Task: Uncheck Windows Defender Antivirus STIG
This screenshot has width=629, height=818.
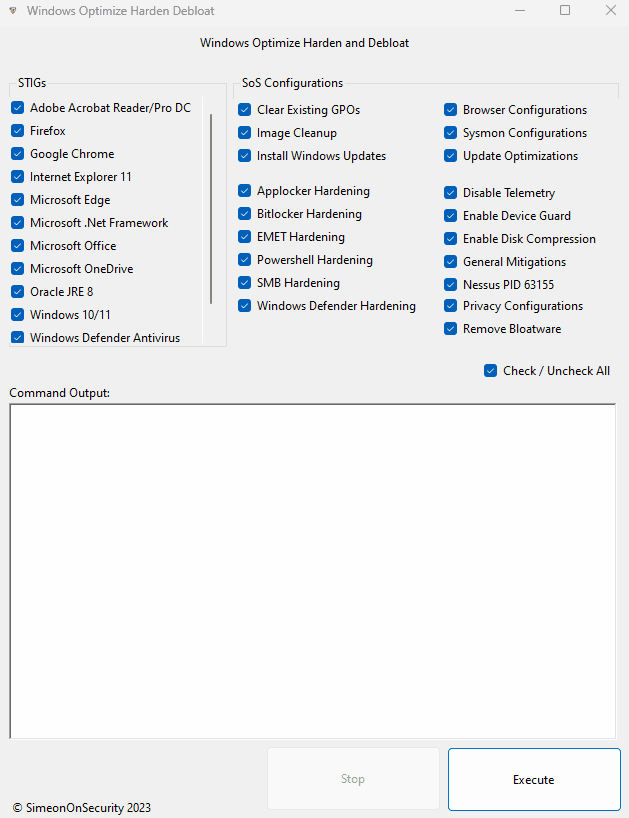Action: click(18, 338)
